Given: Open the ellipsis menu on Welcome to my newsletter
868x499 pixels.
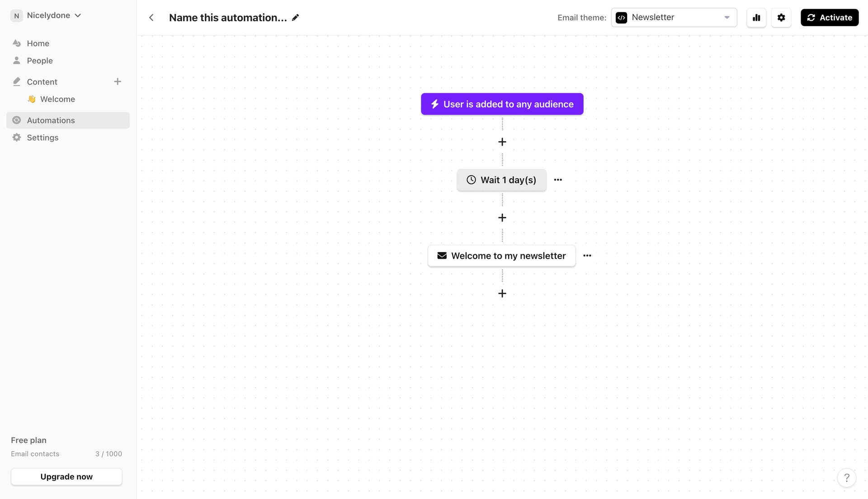Looking at the screenshot, I should pos(587,255).
